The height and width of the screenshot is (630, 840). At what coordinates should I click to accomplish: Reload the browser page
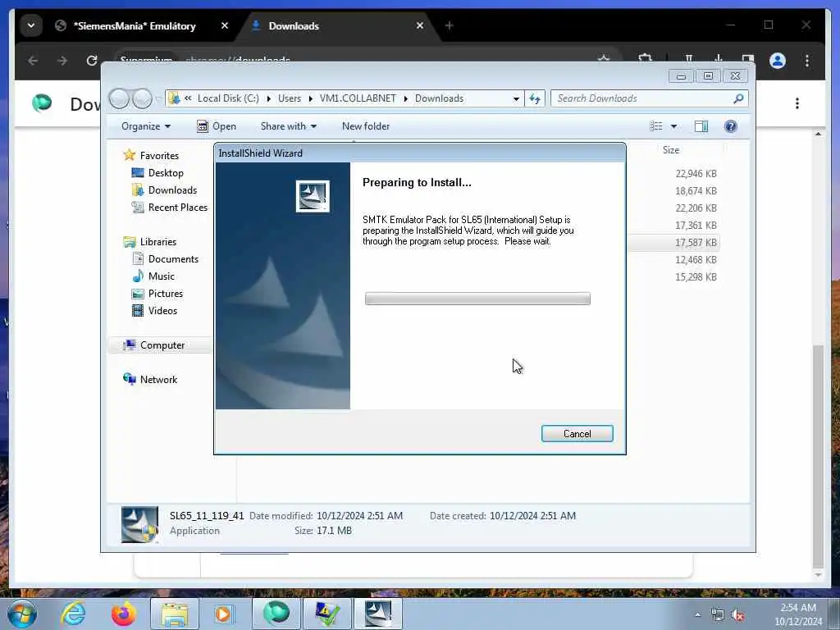coord(92,61)
